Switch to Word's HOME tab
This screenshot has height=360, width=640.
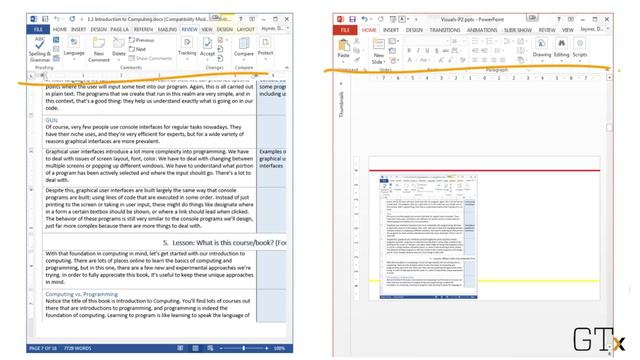(60, 29)
